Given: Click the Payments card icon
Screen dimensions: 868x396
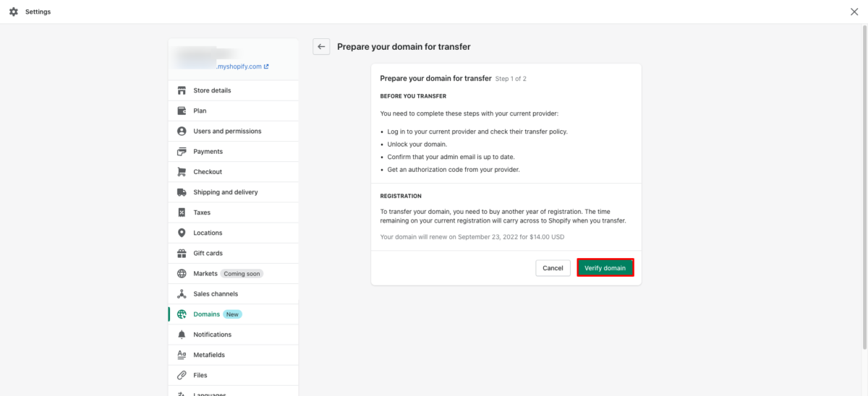Looking at the screenshot, I should [182, 152].
